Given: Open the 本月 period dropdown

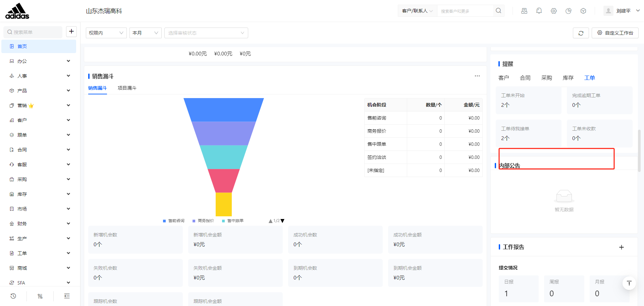Looking at the screenshot, I should click(146, 33).
